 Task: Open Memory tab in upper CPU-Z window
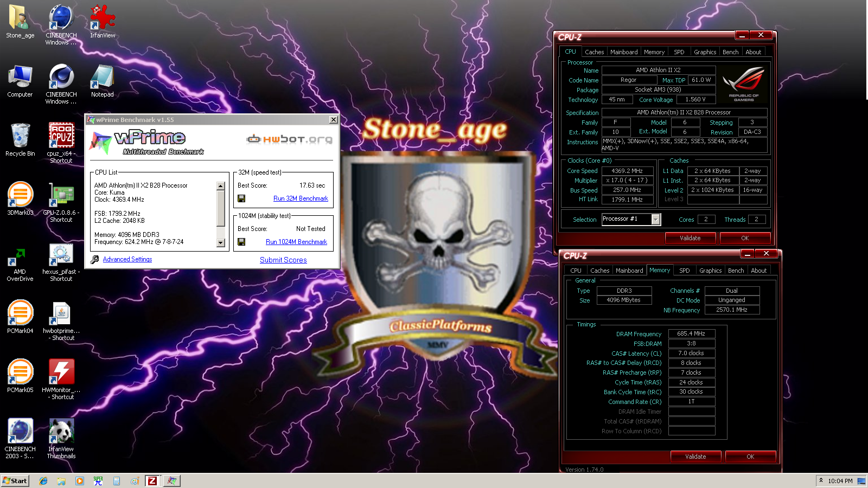pyautogui.click(x=654, y=52)
